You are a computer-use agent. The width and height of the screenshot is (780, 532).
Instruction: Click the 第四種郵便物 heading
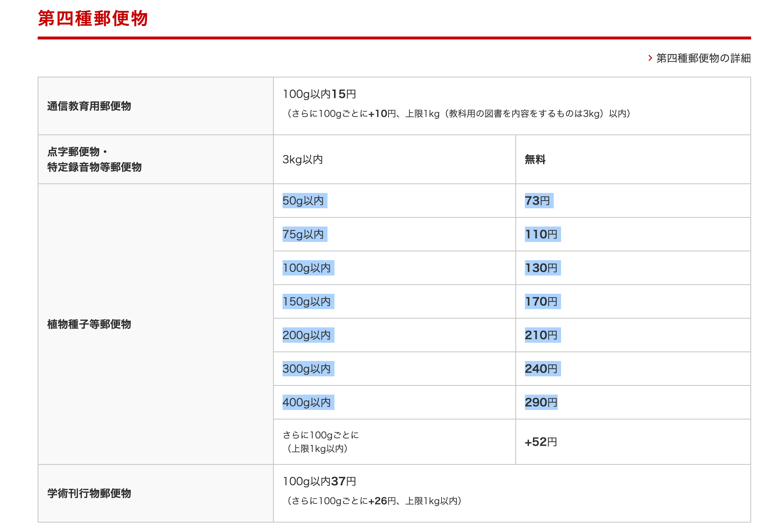click(x=93, y=18)
